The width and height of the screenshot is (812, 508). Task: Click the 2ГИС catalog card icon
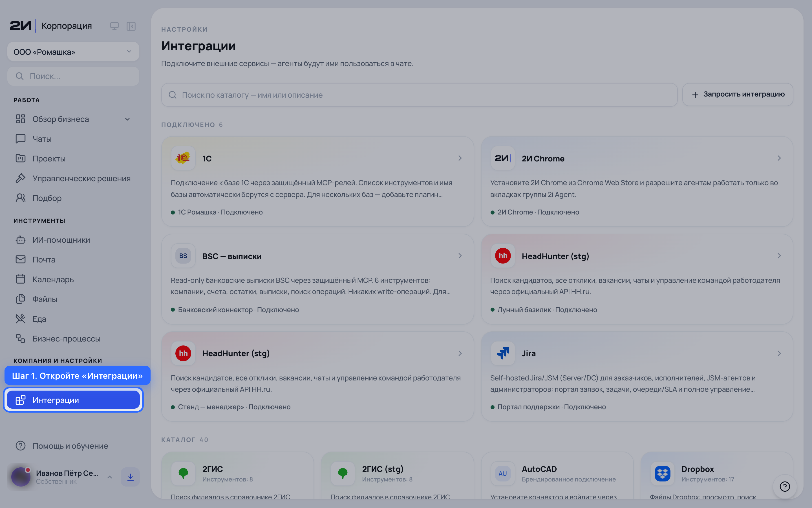[183, 474]
